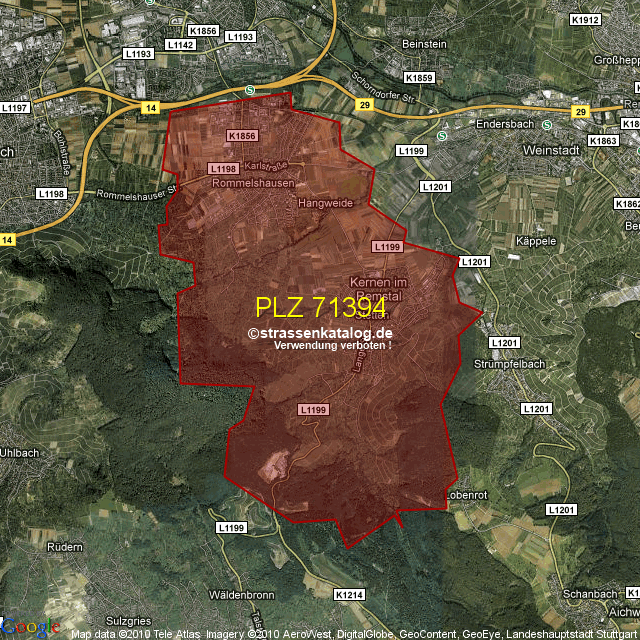Click the S-Bahn icon above Weinstadt label
Viewport: 640px width, 640px height.
pyautogui.click(x=547, y=126)
